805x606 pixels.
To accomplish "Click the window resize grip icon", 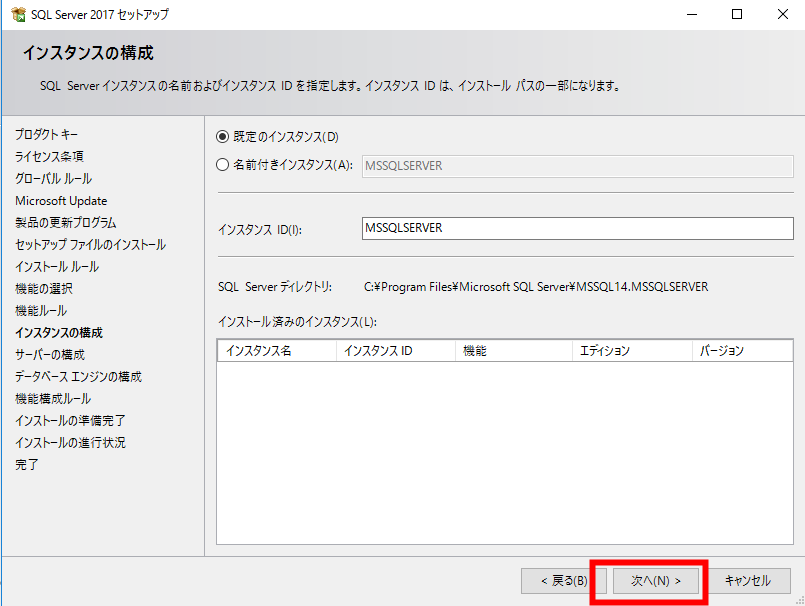I will pyautogui.click(x=799, y=600).
